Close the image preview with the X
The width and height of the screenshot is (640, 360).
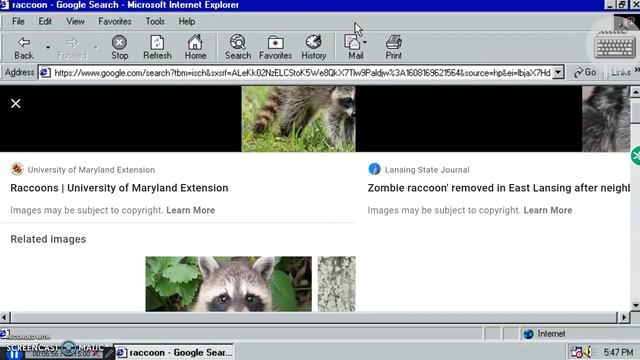[16, 103]
